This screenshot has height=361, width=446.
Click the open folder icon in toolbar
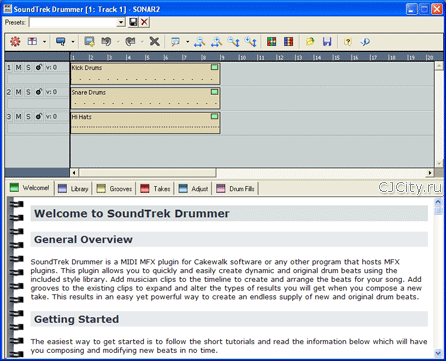click(310, 42)
